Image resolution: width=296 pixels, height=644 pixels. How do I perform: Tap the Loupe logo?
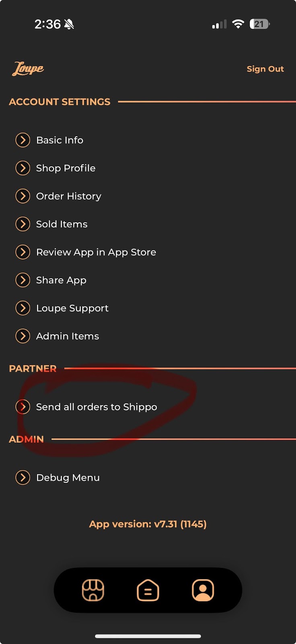28,69
